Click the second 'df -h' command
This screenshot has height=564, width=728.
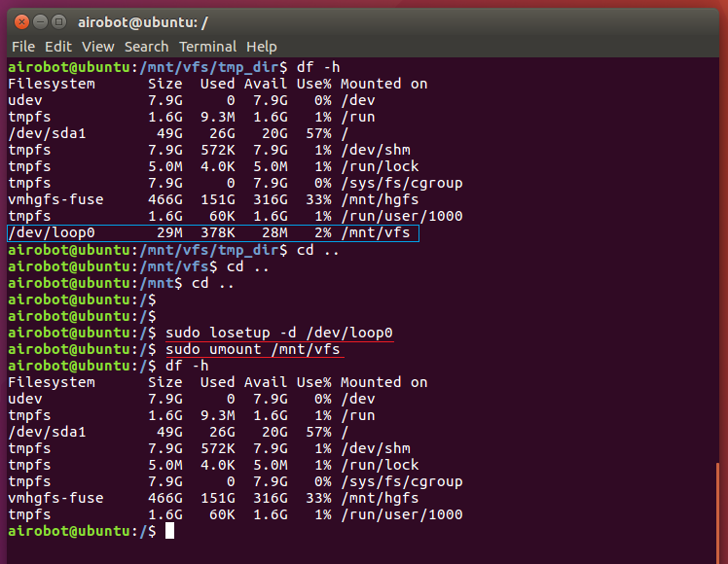(187, 366)
